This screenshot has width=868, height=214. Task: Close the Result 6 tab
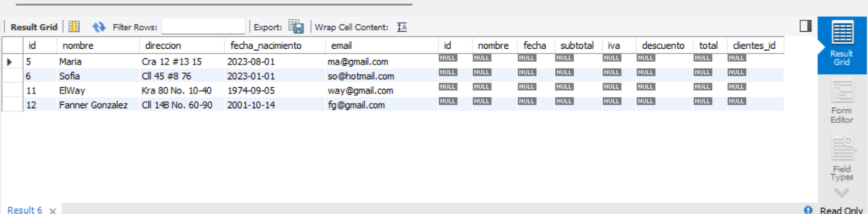pyautogui.click(x=53, y=211)
